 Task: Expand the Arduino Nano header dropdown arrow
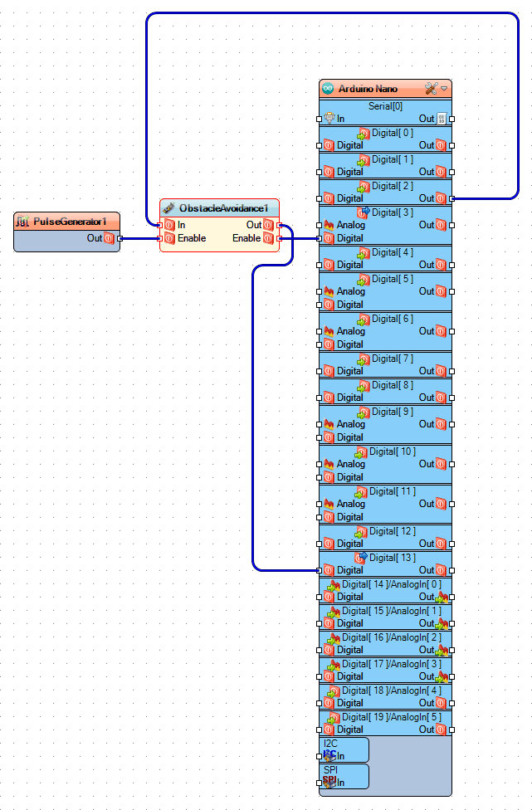point(444,88)
